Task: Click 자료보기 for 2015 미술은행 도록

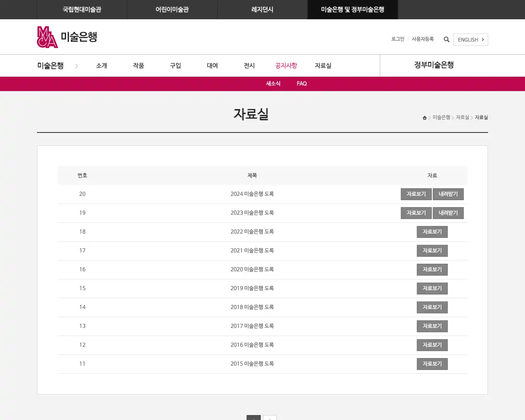Action: (432, 364)
